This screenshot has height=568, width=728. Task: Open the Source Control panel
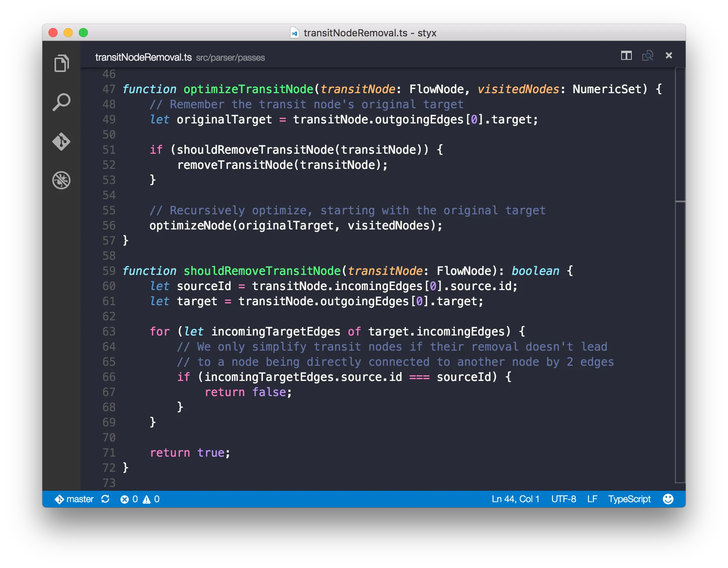pos(61,141)
